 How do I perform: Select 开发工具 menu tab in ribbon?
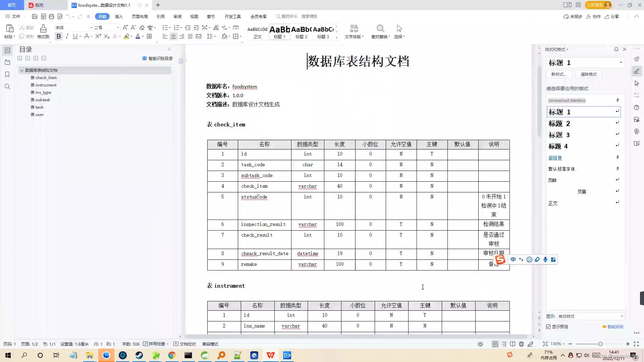pyautogui.click(x=233, y=16)
